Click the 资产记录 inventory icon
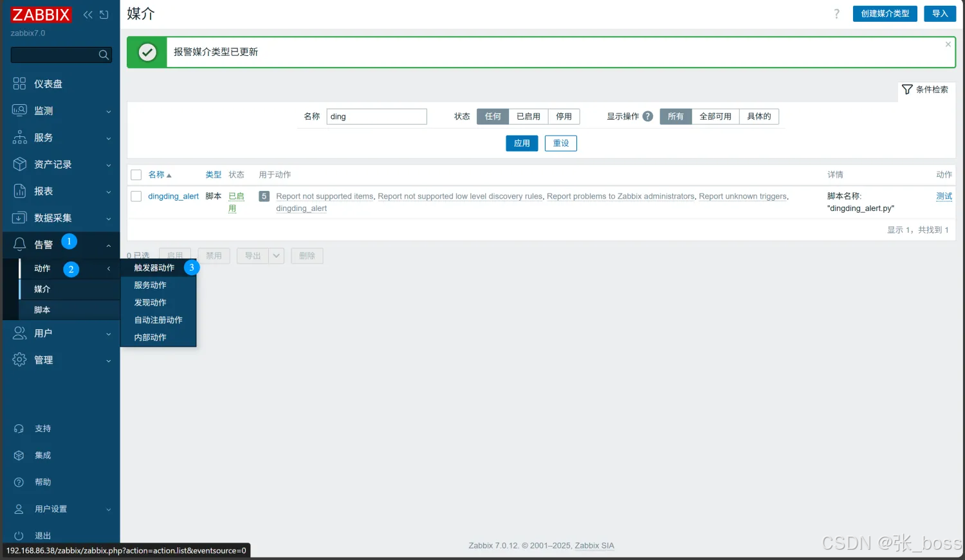Viewport: 965px width, 560px height. (x=19, y=164)
